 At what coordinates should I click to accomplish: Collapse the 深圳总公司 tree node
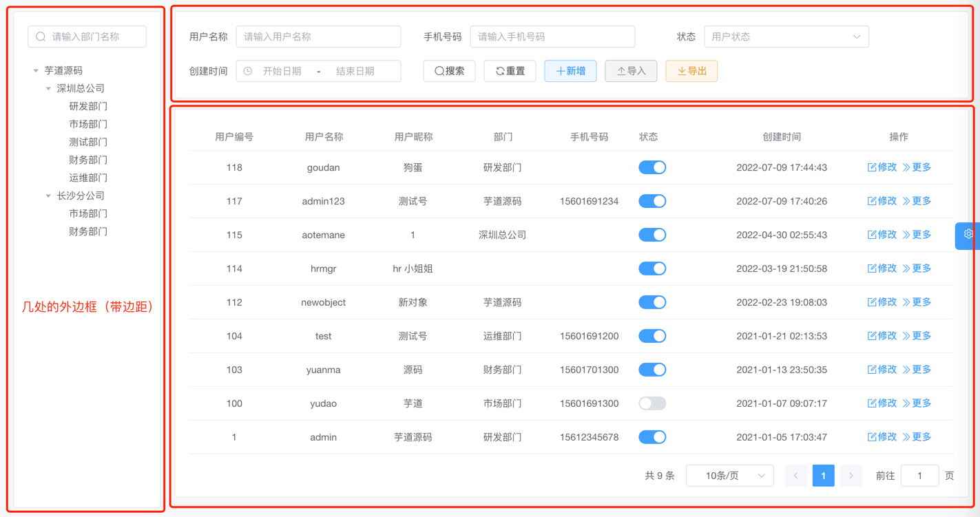48,87
